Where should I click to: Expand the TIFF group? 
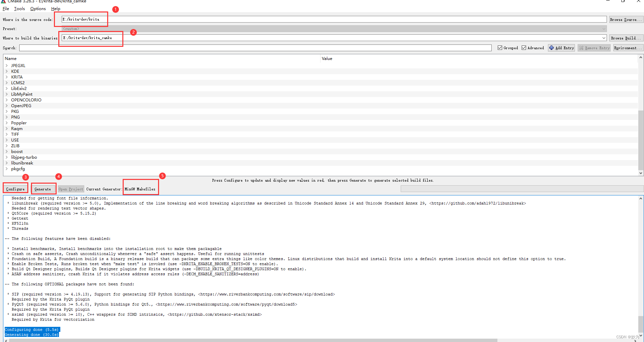(x=6, y=134)
